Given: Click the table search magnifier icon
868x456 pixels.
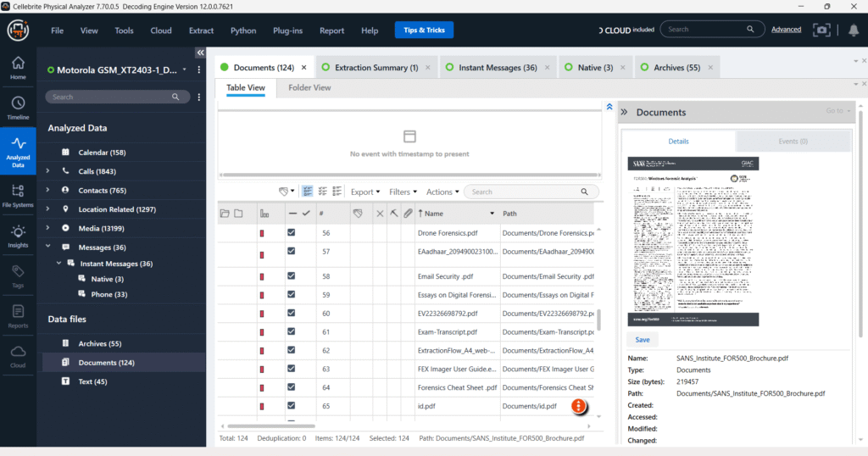Looking at the screenshot, I should (x=584, y=192).
